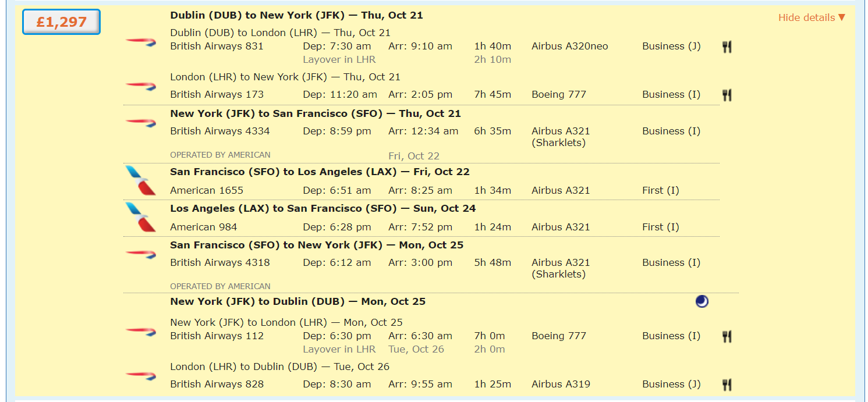Select New York to San Francisco segment heading

coord(316,113)
